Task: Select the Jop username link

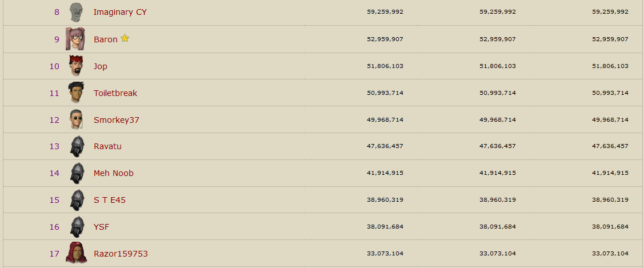Action: coord(101,66)
